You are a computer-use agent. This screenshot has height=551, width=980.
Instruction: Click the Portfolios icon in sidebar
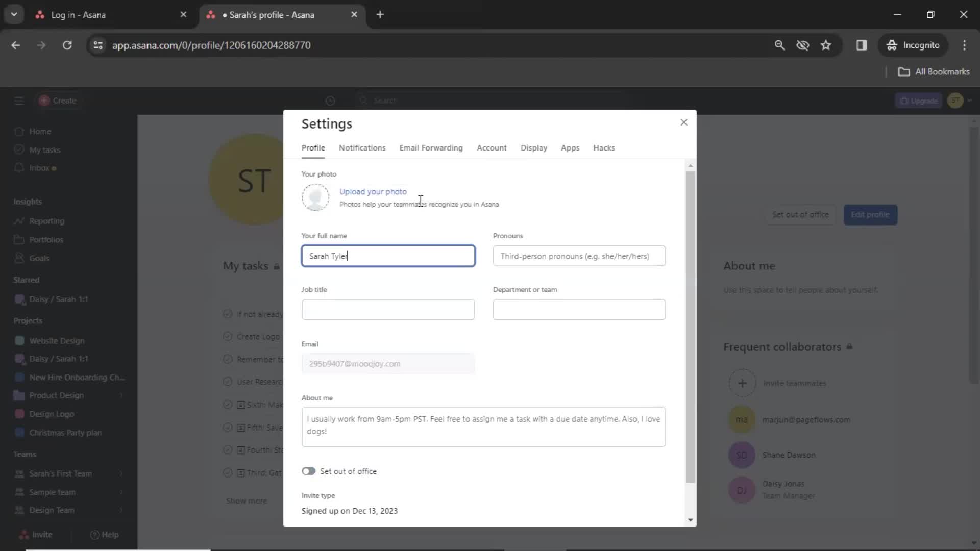[x=19, y=239]
